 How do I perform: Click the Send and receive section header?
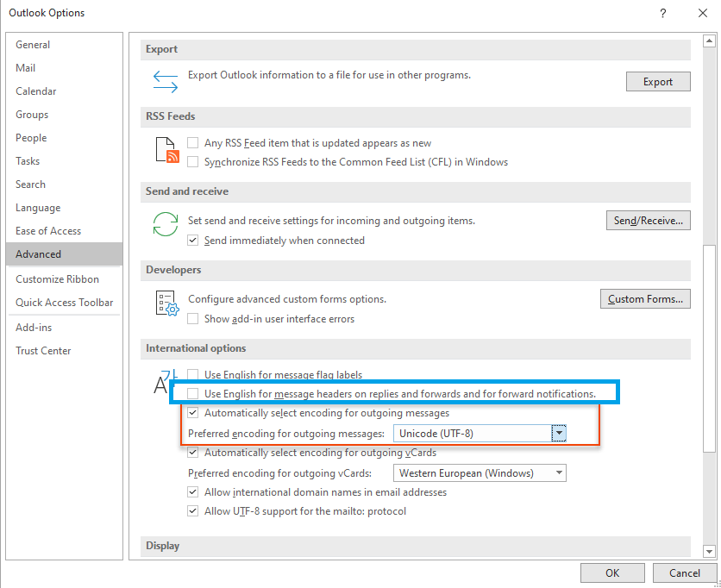pyautogui.click(x=416, y=191)
